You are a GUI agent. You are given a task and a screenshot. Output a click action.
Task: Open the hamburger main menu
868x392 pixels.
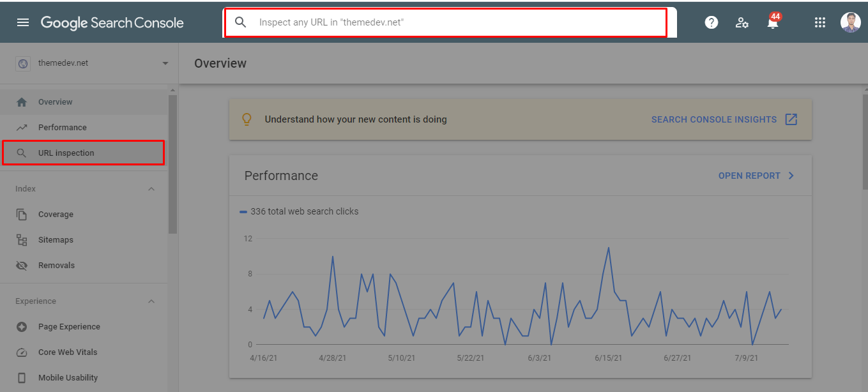(23, 22)
